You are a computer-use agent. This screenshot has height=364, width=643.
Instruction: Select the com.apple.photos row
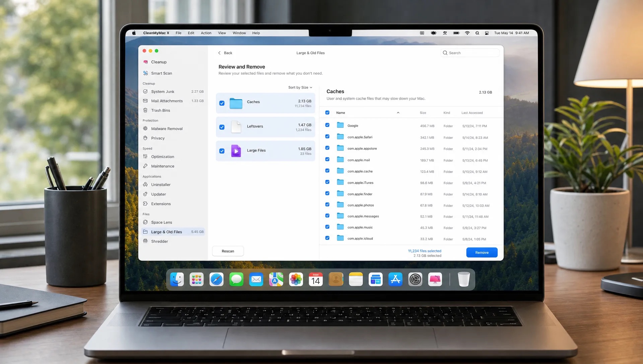coord(411,205)
